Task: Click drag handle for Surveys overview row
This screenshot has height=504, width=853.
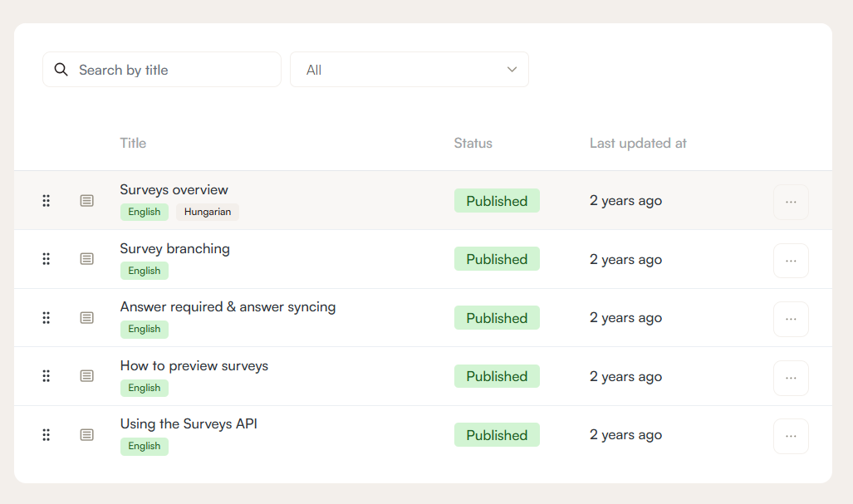Action: pyautogui.click(x=47, y=201)
